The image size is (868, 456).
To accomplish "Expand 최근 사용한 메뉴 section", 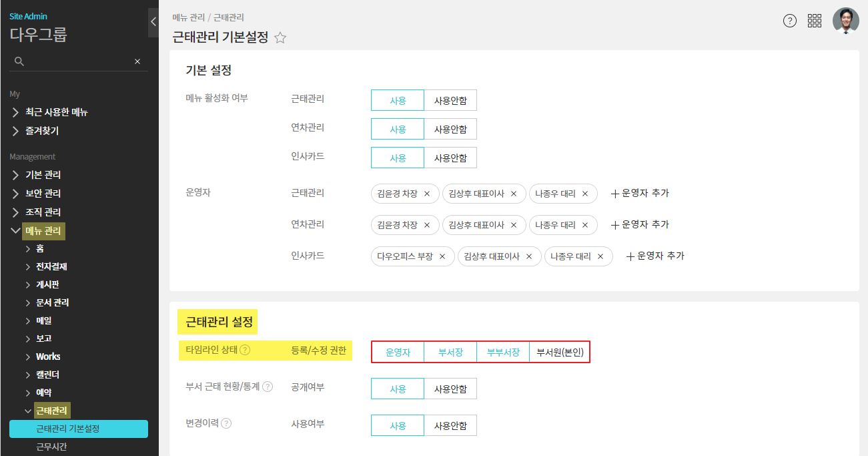I will (x=56, y=112).
